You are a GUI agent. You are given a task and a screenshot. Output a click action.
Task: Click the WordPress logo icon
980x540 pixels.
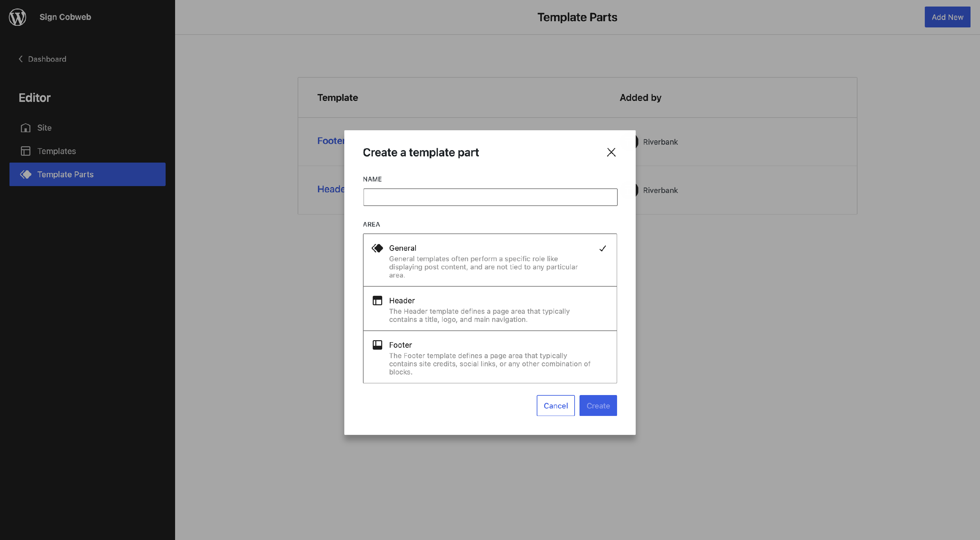tap(18, 17)
